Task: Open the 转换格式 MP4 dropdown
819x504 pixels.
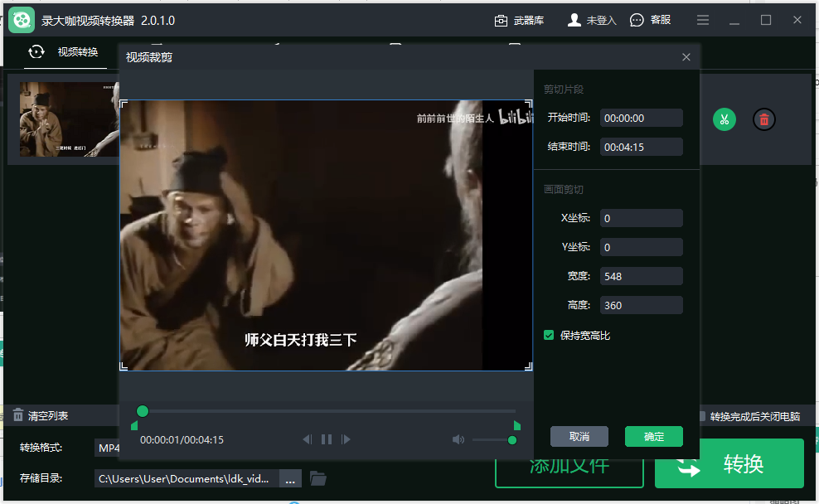Action: (x=107, y=448)
